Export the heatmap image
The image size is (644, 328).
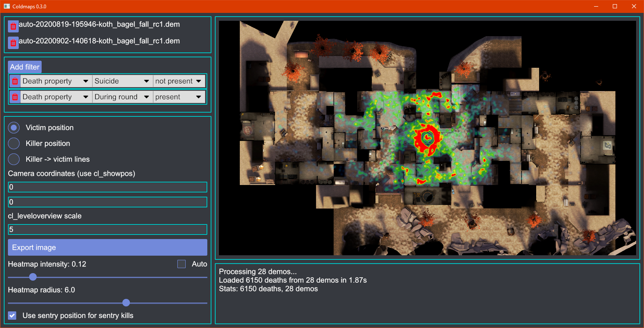coord(107,247)
